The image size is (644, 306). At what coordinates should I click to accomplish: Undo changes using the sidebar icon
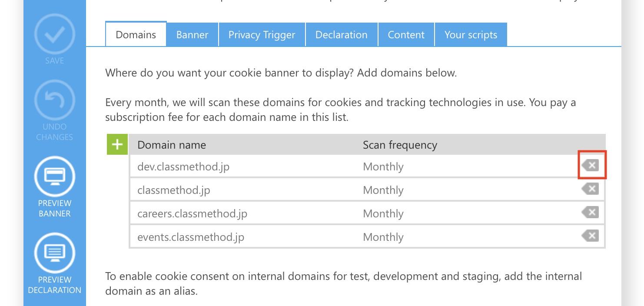54,100
